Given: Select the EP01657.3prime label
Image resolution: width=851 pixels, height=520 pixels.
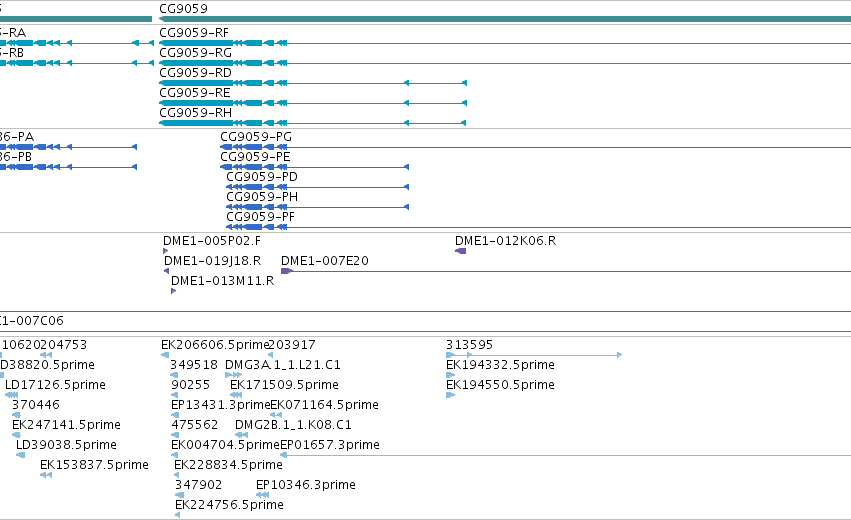Looking at the screenshot, I should click(x=330, y=445).
